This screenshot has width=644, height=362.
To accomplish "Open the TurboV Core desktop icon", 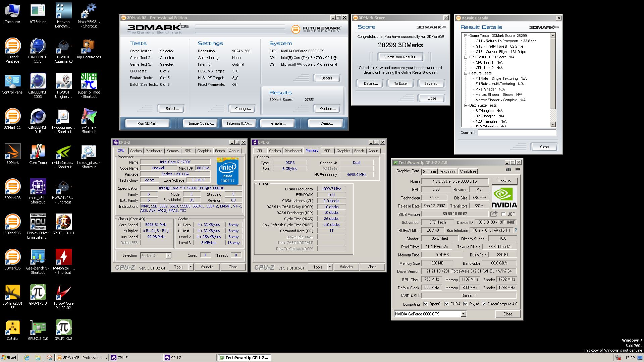I will [x=63, y=297].
